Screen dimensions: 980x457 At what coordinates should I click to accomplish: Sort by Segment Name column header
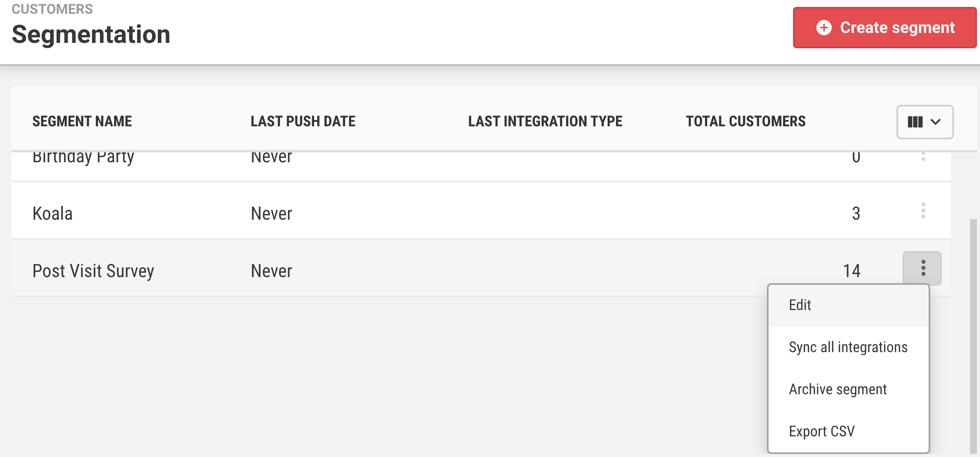82,122
